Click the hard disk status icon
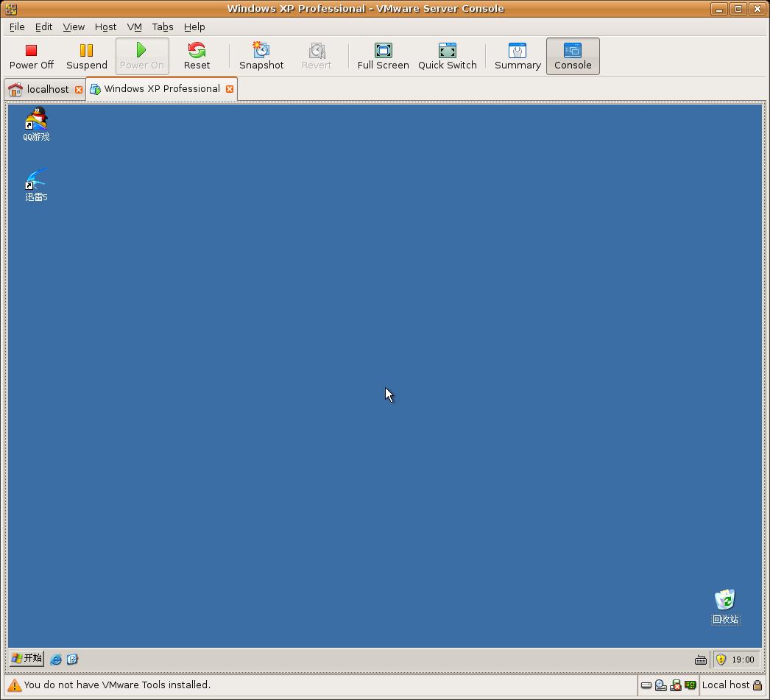 pyautogui.click(x=646, y=685)
